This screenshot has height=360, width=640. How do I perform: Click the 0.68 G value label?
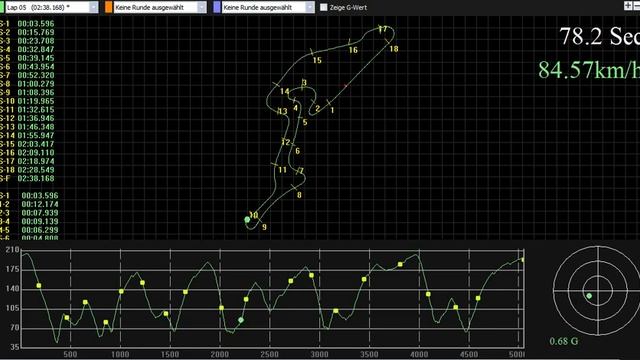point(564,341)
